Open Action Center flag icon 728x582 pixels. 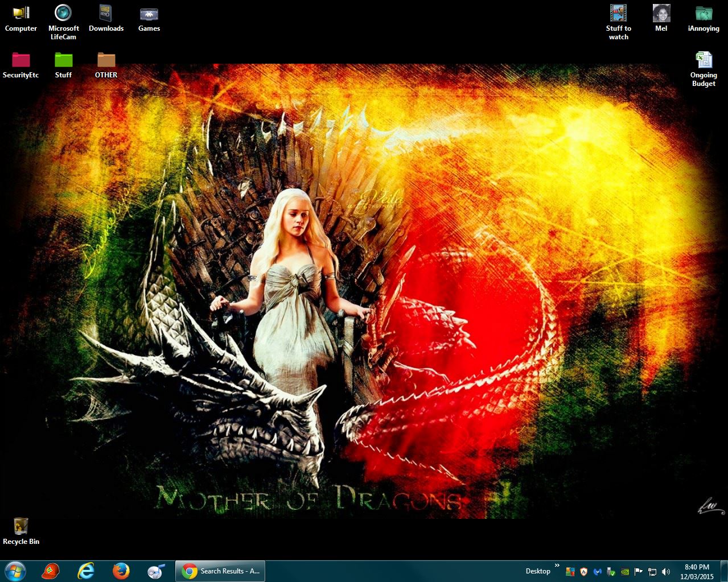coord(639,572)
